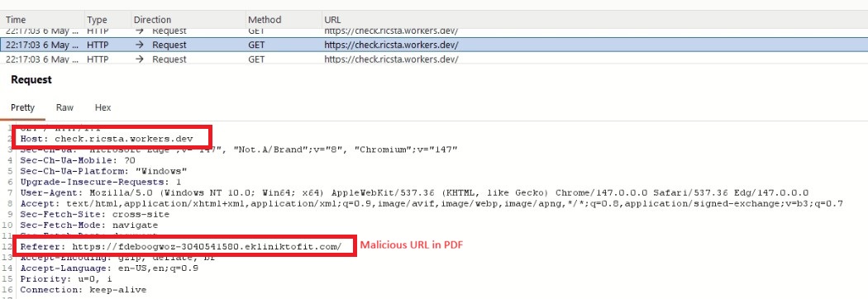This screenshot has height=299, width=868.
Task: Sort history by the Time column header
Action: (x=16, y=19)
